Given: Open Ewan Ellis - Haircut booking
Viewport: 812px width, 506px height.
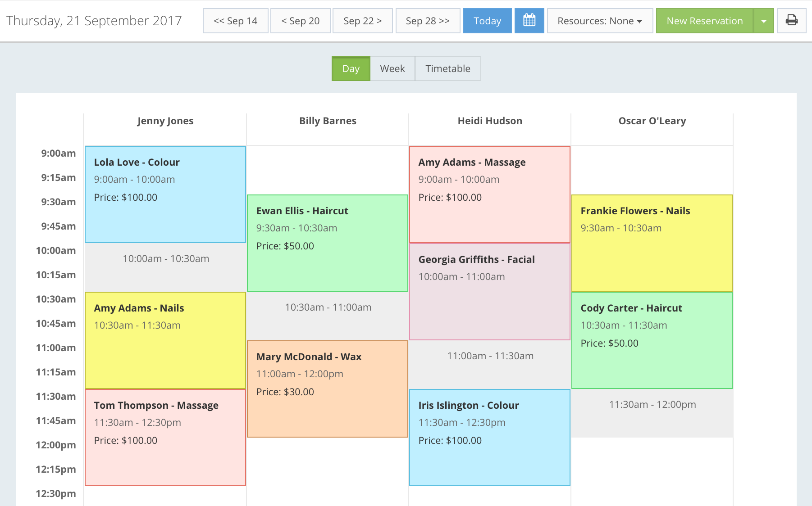Looking at the screenshot, I should (x=328, y=243).
